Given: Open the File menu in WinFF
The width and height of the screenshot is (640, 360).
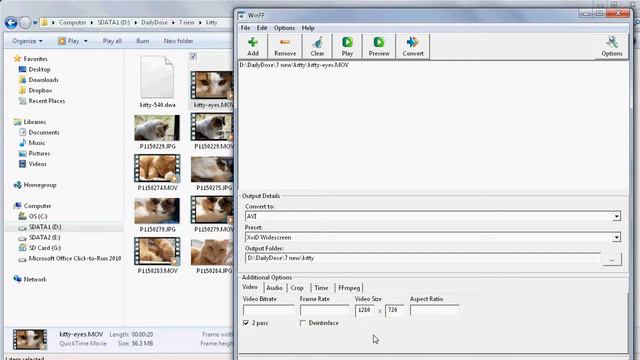Looking at the screenshot, I should tap(245, 28).
